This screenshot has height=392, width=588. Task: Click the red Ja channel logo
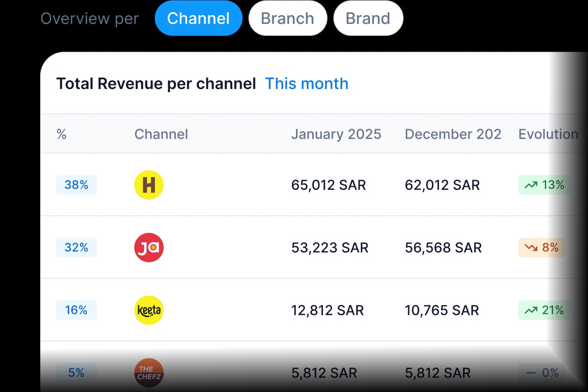[149, 248]
